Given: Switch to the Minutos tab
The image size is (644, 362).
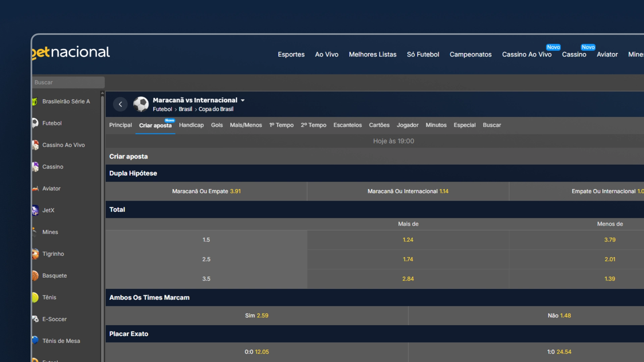Looking at the screenshot, I should (436, 125).
